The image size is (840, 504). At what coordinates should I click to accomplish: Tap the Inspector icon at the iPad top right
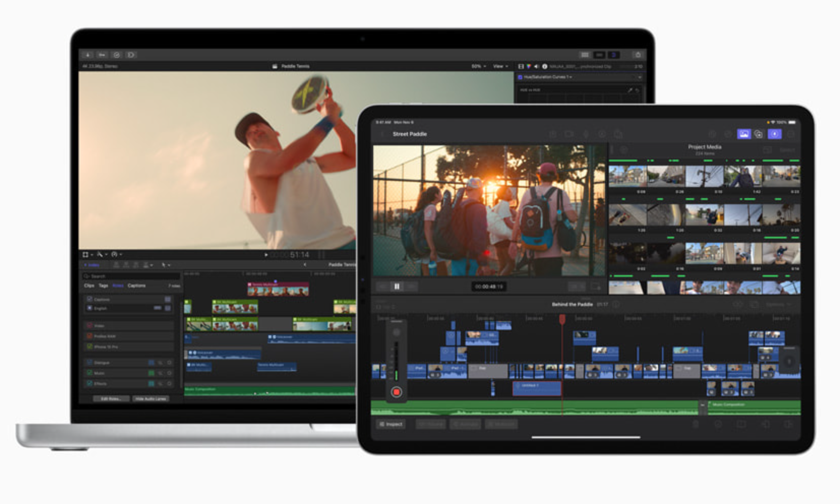click(775, 134)
